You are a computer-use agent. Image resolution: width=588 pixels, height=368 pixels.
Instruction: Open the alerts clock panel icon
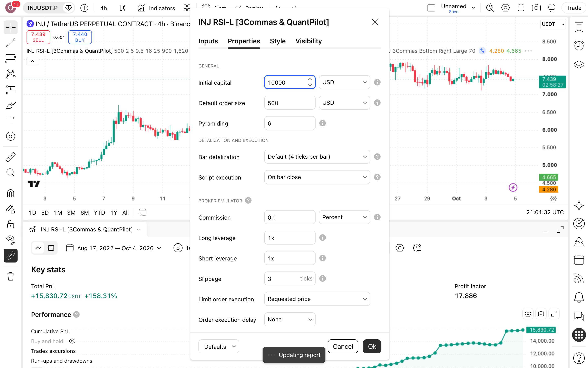pyautogui.click(x=579, y=45)
